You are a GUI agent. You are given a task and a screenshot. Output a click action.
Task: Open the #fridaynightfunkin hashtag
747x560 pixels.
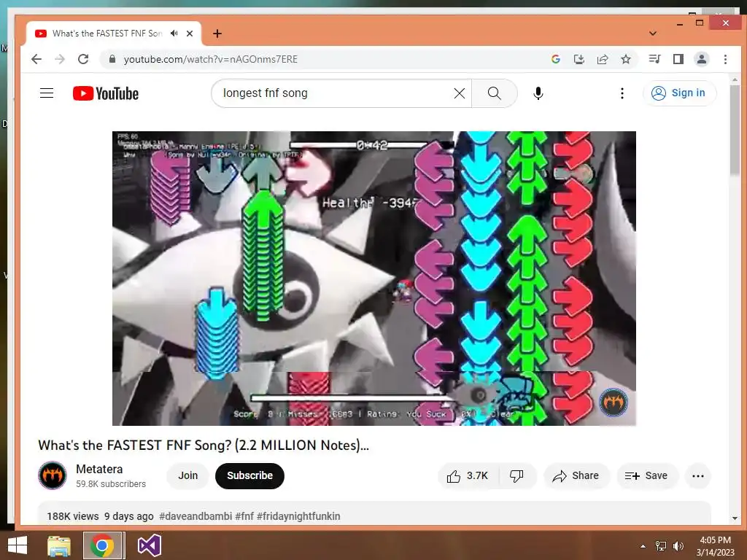coord(298,516)
